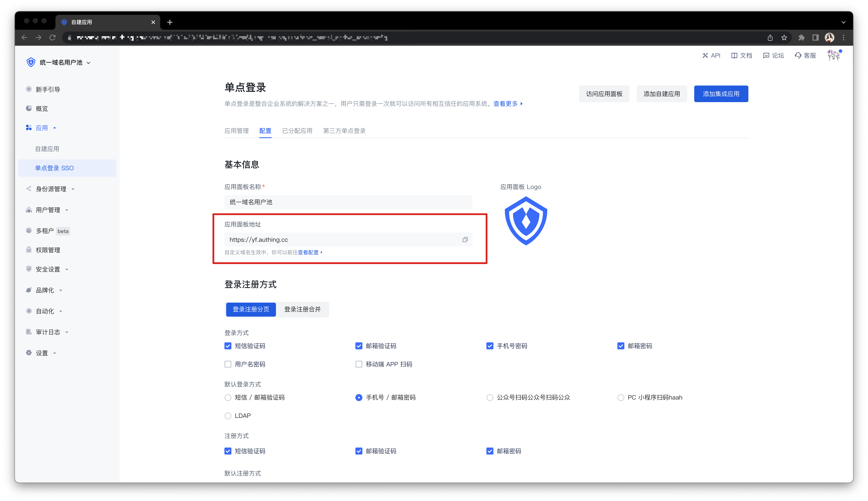Viewport: 868px width, 501px height.
Task: Uncheck 短信验证码 login method
Action: pyautogui.click(x=228, y=346)
